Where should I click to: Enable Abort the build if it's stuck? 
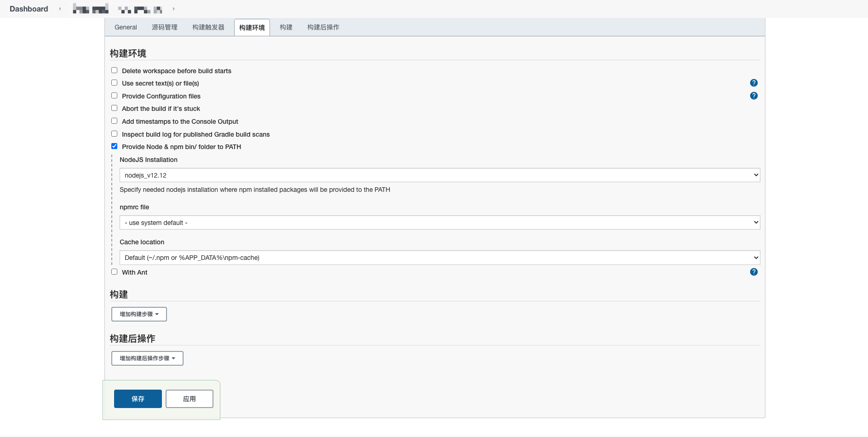tap(114, 108)
